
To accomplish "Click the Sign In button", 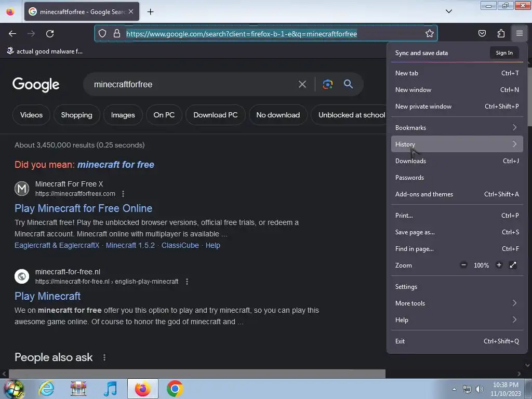I will 504,52.
